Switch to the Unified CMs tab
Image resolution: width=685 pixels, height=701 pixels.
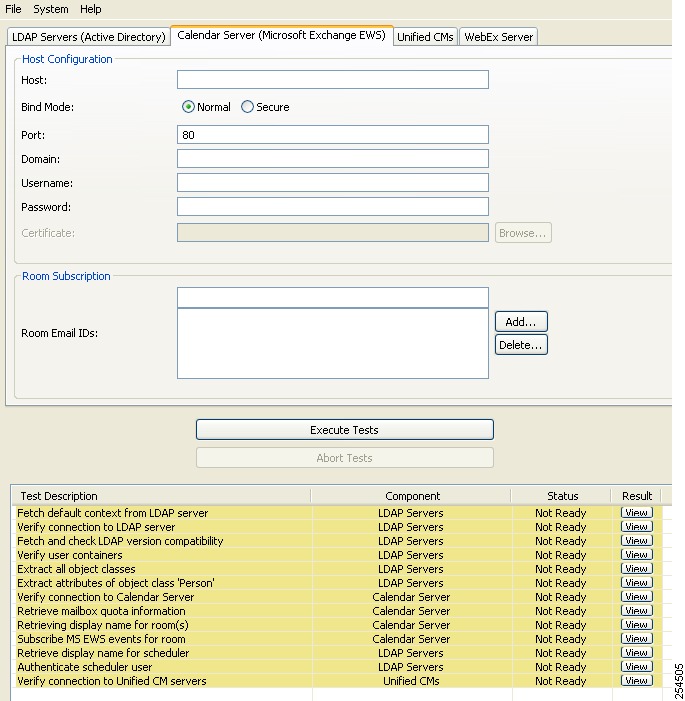pyautogui.click(x=425, y=37)
